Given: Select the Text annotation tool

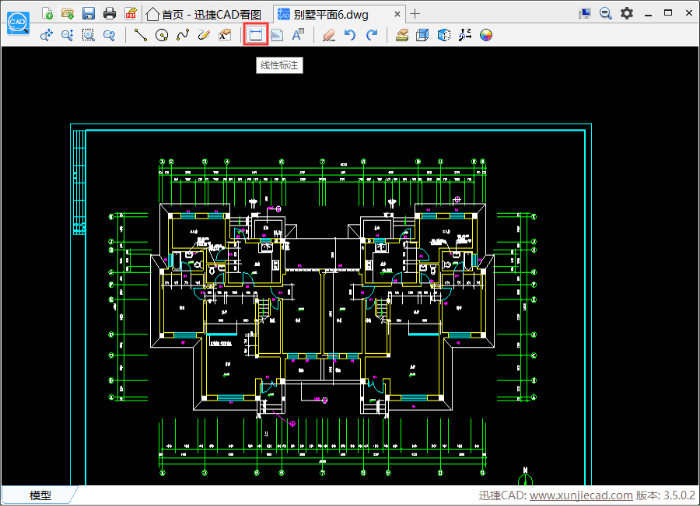Looking at the screenshot, I should [x=298, y=35].
